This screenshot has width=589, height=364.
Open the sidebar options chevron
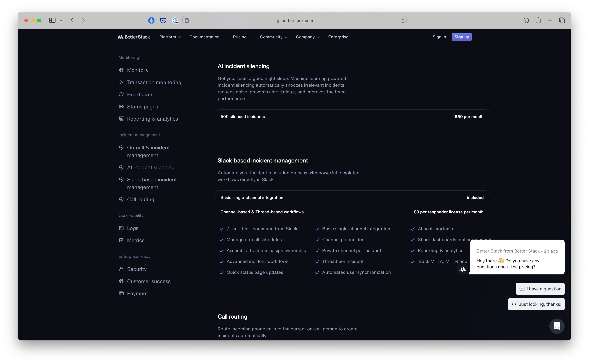pyautogui.click(x=61, y=20)
